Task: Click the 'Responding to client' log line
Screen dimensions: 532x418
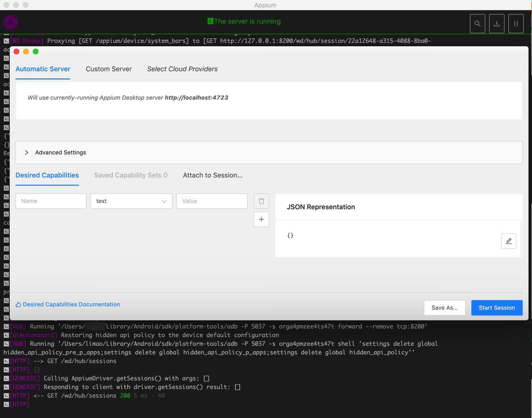Action: (x=122, y=387)
